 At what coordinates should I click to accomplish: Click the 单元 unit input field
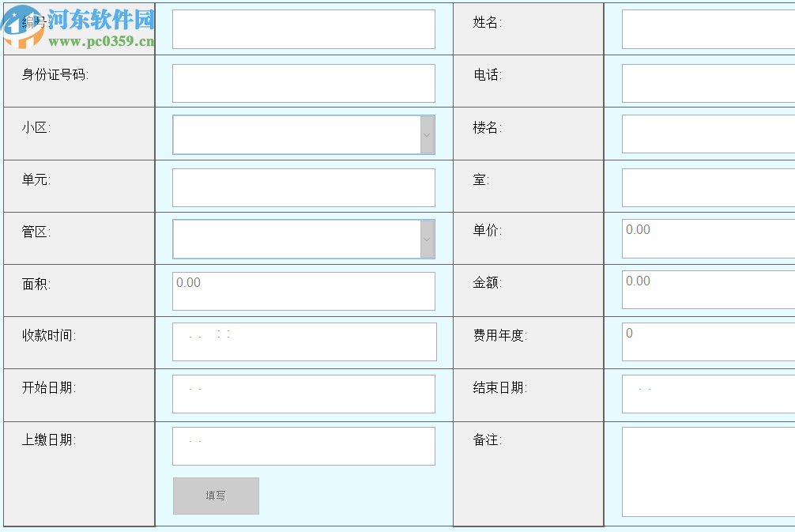coord(304,187)
